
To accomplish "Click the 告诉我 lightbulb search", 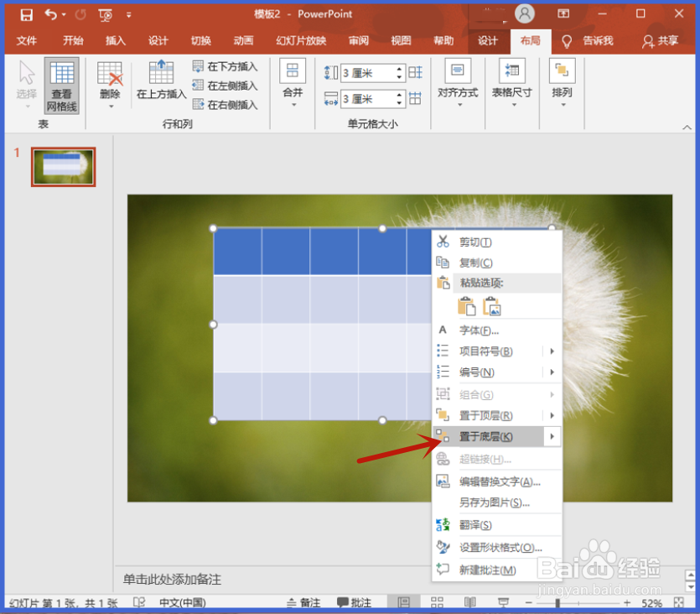I will pyautogui.click(x=588, y=41).
